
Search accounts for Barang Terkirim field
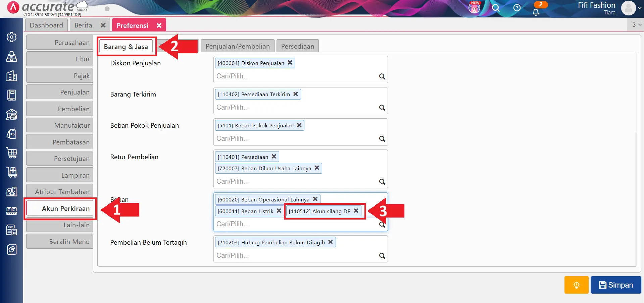[x=382, y=108]
